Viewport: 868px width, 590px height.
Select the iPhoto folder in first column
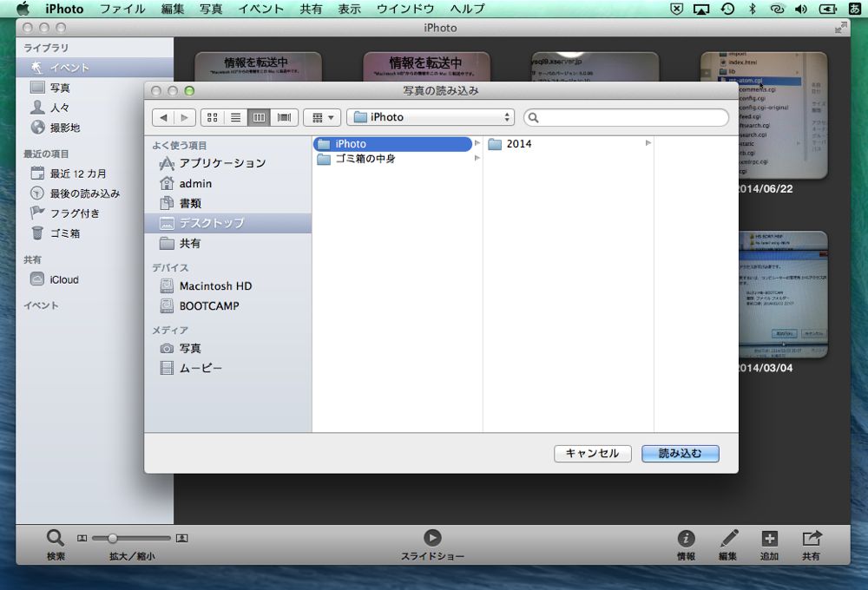point(392,144)
